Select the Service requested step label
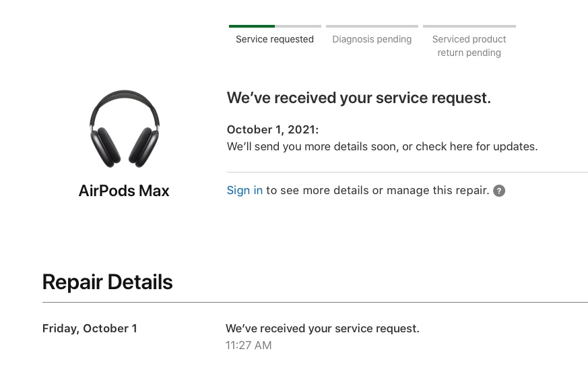The height and width of the screenshot is (366, 588). click(275, 39)
